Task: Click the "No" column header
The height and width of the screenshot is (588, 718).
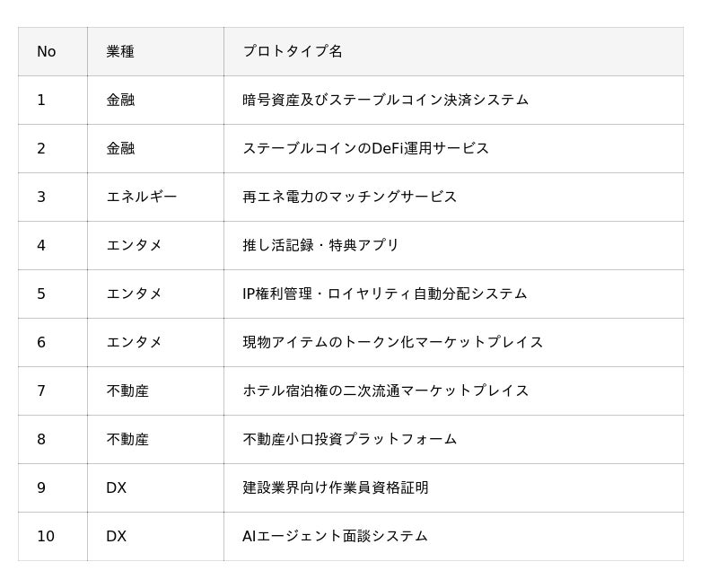Action: click(47, 52)
